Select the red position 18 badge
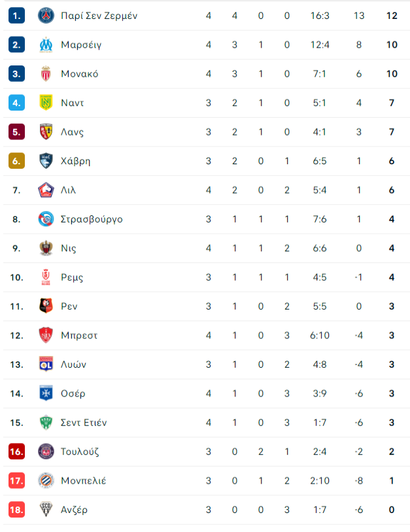410x532 pixels. tap(16, 510)
